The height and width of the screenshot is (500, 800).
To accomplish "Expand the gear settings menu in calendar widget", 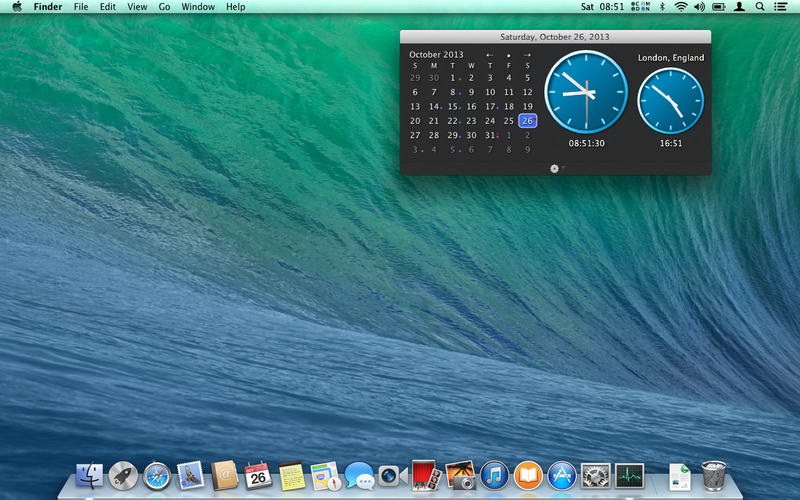I will pos(555,168).
